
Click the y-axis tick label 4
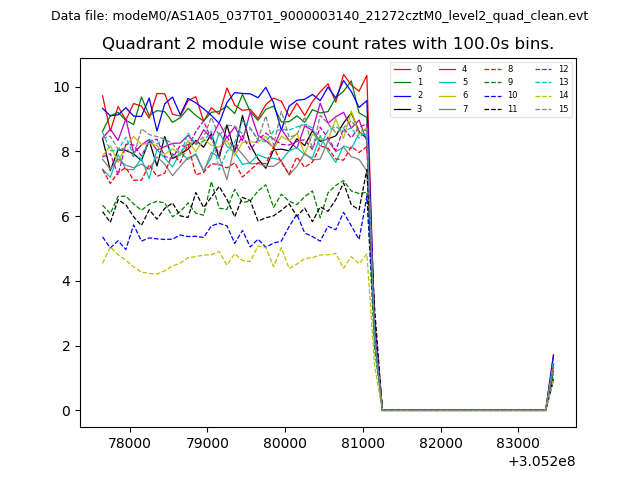pyautogui.click(x=66, y=281)
